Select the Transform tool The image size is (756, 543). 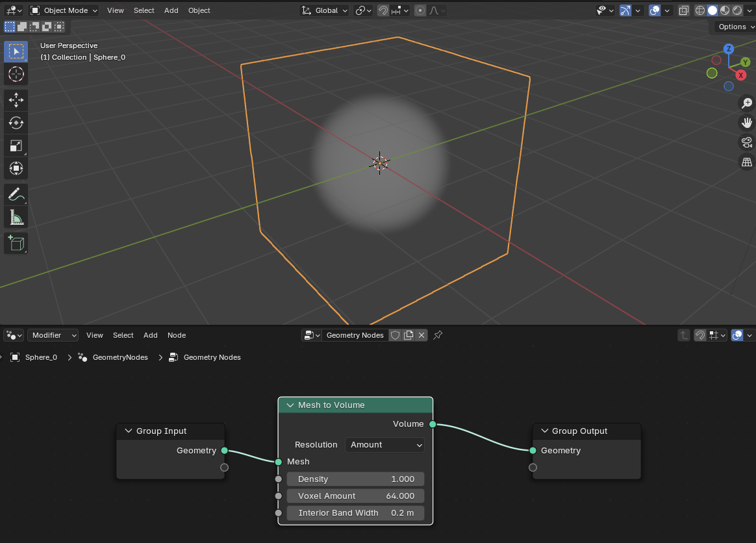pos(16,168)
